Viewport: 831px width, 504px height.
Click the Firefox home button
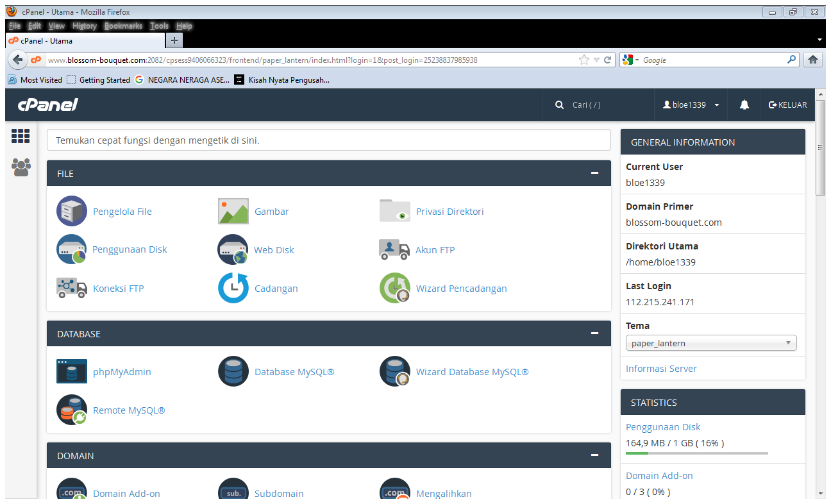click(x=812, y=60)
